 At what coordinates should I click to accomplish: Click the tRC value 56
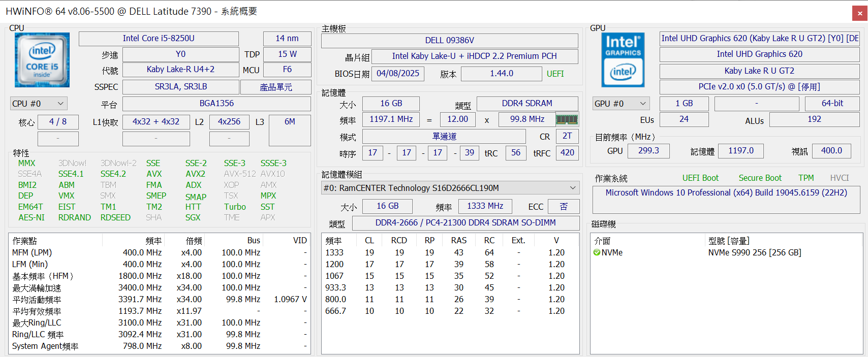pos(516,153)
